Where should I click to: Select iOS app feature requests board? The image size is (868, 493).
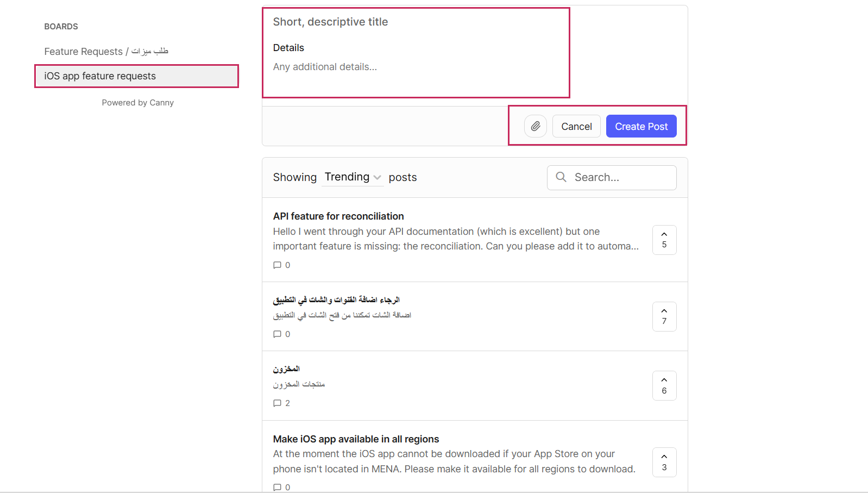(x=100, y=76)
